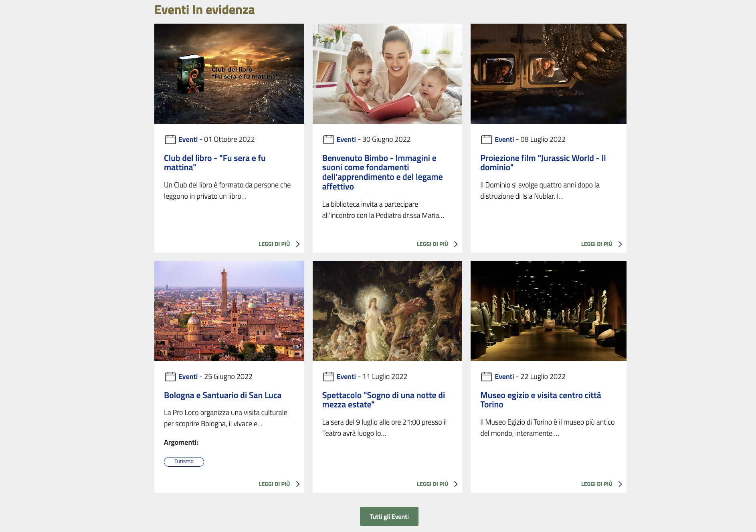756x532 pixels.
Task: Click the mother reading to children image
Action: coord(387,74)
